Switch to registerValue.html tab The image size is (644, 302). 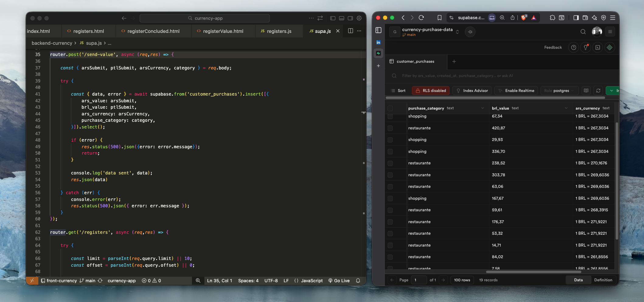click(223, 31)
